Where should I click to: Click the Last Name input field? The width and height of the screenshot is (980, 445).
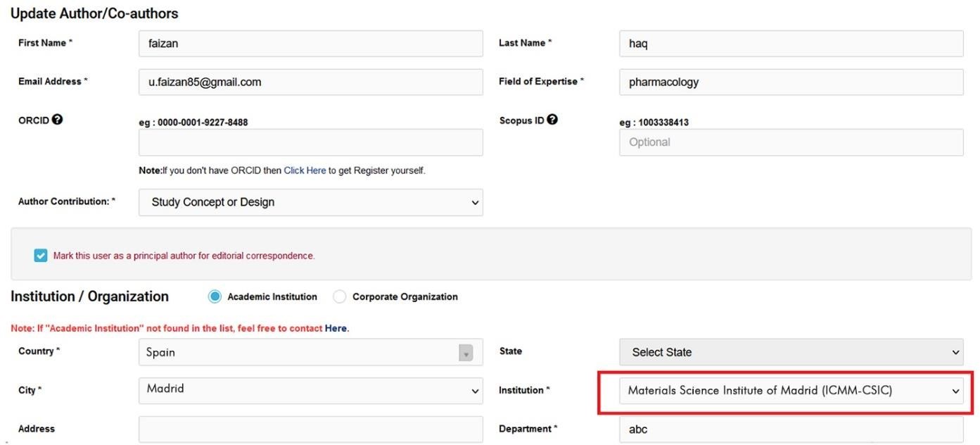pyautogui.click(x=791, y=44)
